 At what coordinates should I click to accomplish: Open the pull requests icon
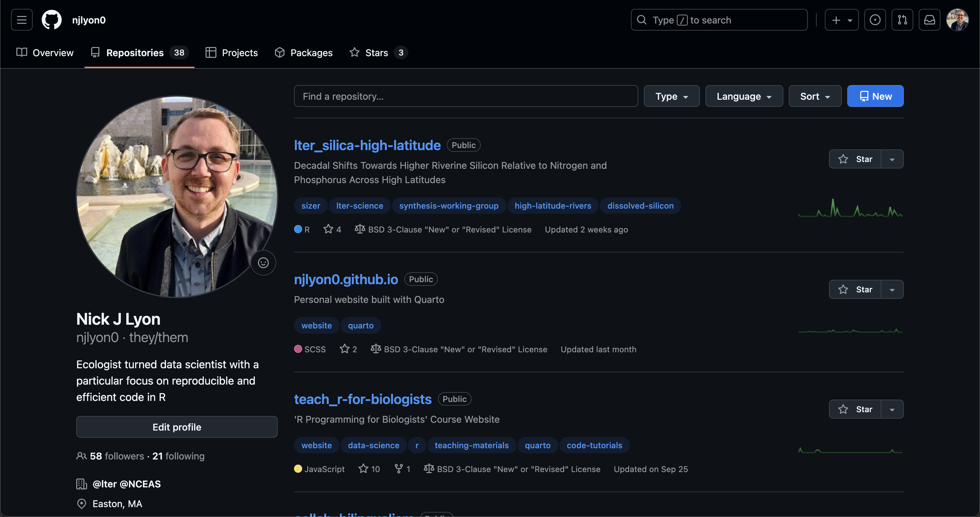point(903,20)
